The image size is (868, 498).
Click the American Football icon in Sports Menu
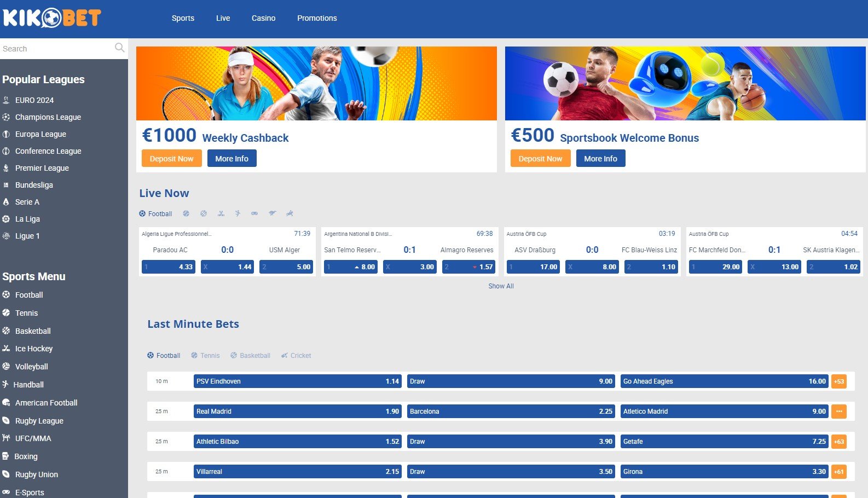click(x=6, y=402)
